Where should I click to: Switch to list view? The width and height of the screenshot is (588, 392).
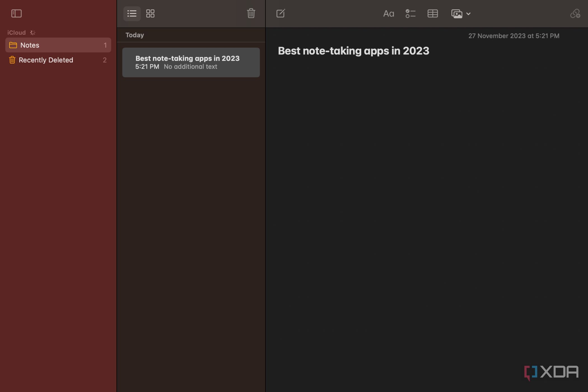click(132, 13)
